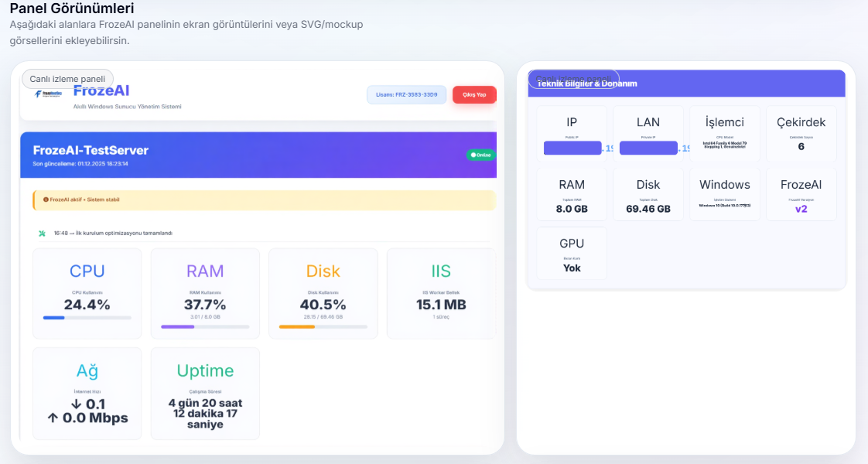Viewport: 868px width, 464px height.
Task: Click the masked Public IP value
Action: pos(573,148)
